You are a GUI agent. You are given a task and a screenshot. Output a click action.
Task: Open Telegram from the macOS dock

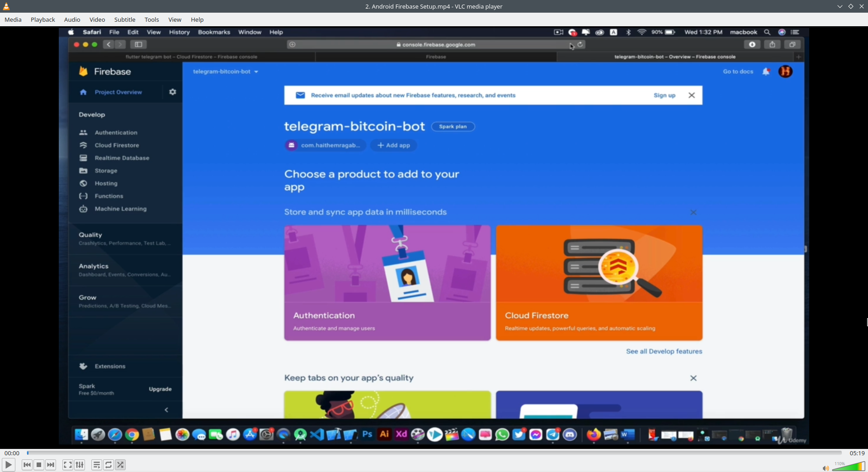click(553, 434)
